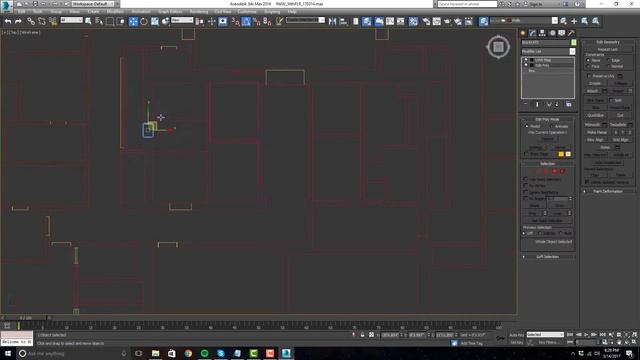Select Polygon sub-object level icon
Viewport: 640px width, 360px height.
coord(555,171)
